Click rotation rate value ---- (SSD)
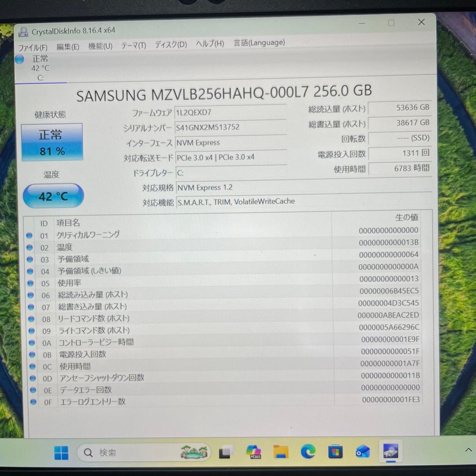The width and height of the screenshot is (476, 476). point(399,138)
